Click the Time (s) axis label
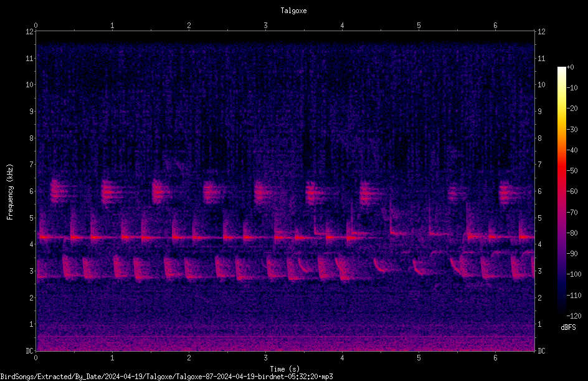Viewport: 588px width, 381px height. (285, 369)
